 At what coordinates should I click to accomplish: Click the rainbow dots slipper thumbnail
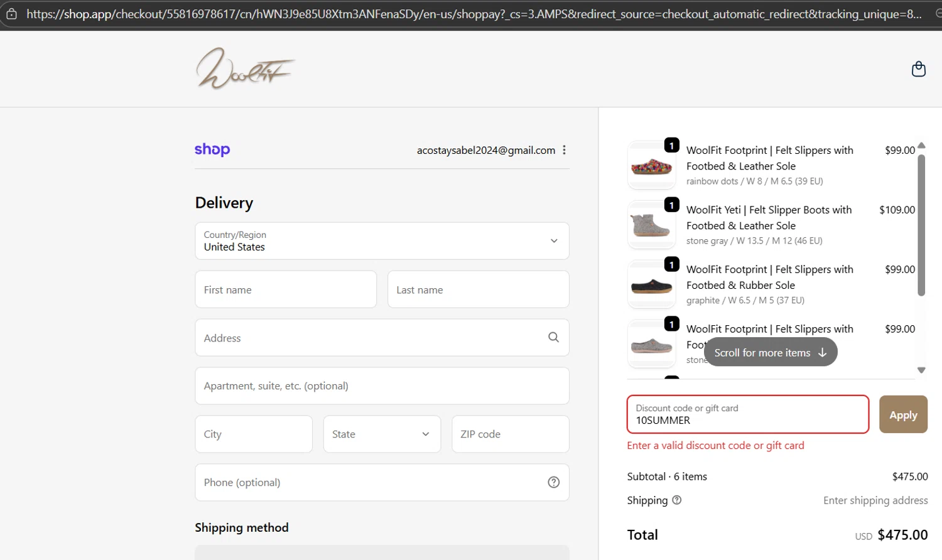(651, 166)
